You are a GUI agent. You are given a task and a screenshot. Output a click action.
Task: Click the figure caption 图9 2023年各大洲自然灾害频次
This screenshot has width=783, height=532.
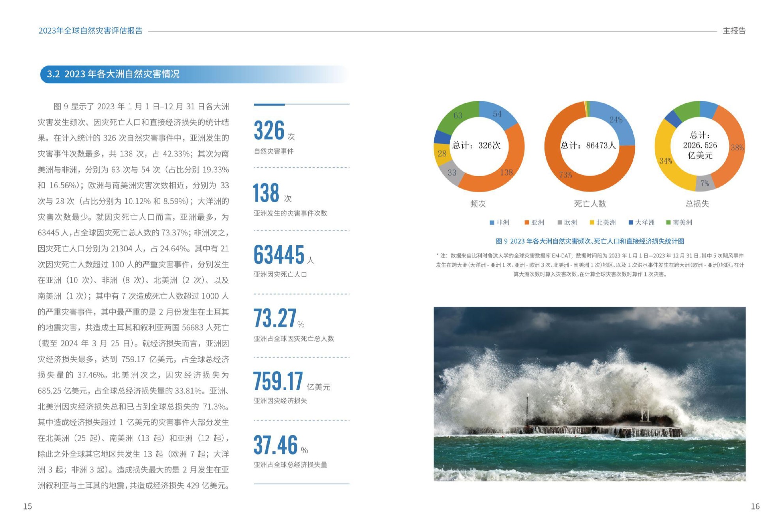click(x=590, y=241)
